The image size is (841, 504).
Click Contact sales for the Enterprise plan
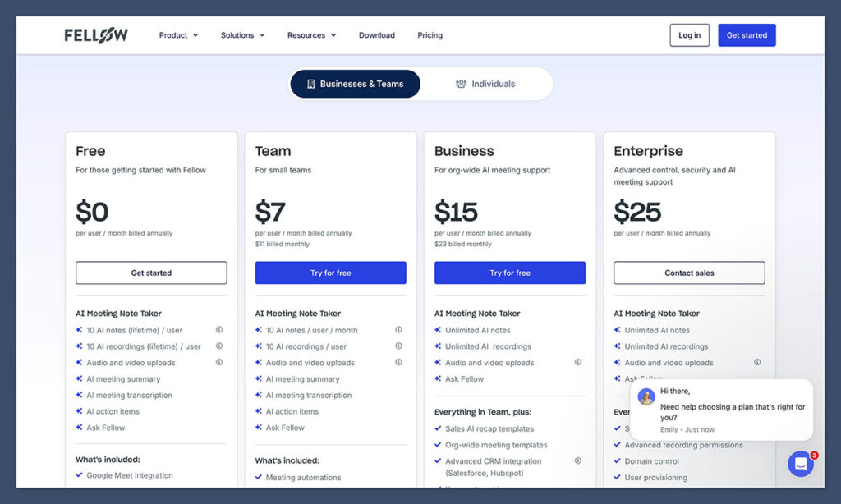click(x=689, y=273)
